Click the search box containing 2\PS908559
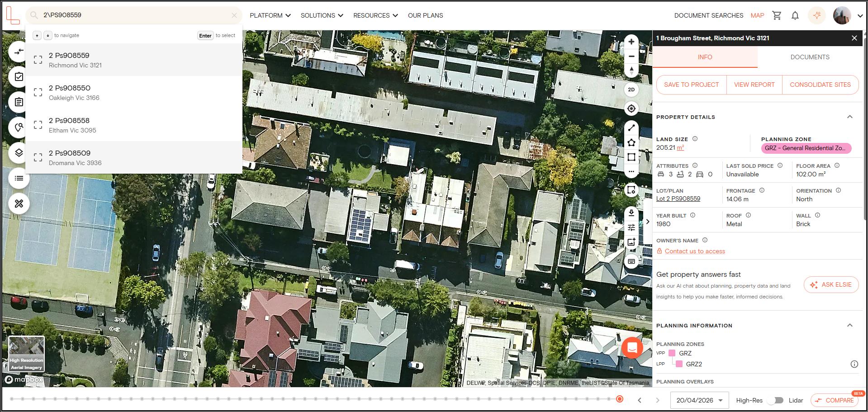Screen dimensions: 868x412 pos(134,15)
